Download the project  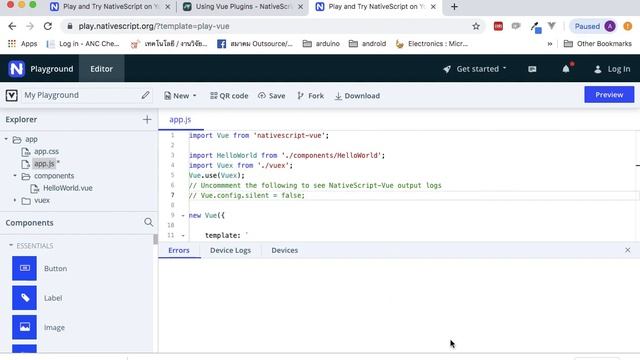[358, 96]
